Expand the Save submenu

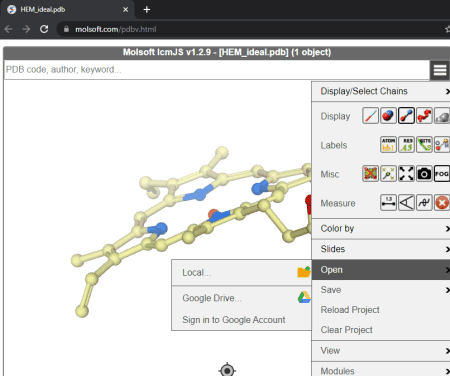pyautogui.click(x=381, y=290)
